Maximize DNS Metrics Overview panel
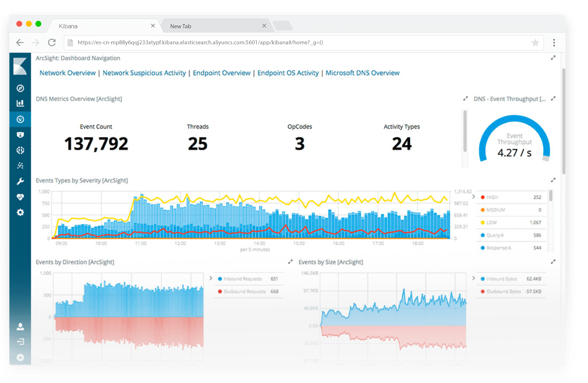This screenshot has width=588, height=383. 465,99
